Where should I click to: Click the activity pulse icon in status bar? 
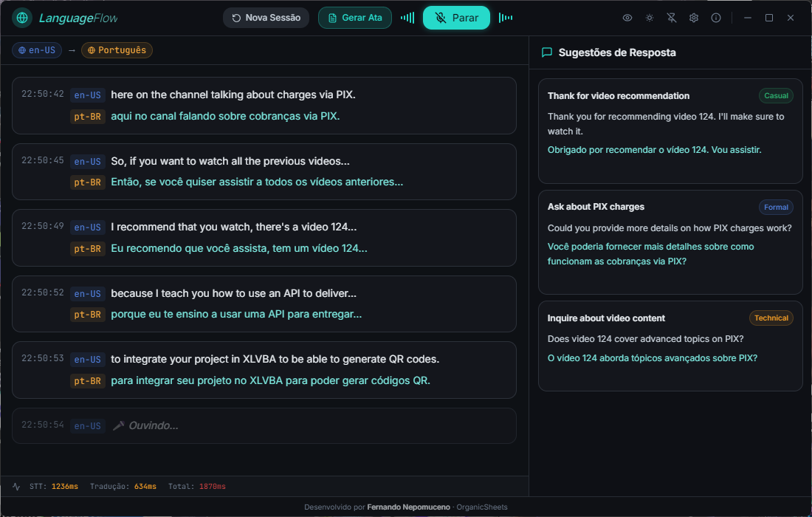click(16, 487)
